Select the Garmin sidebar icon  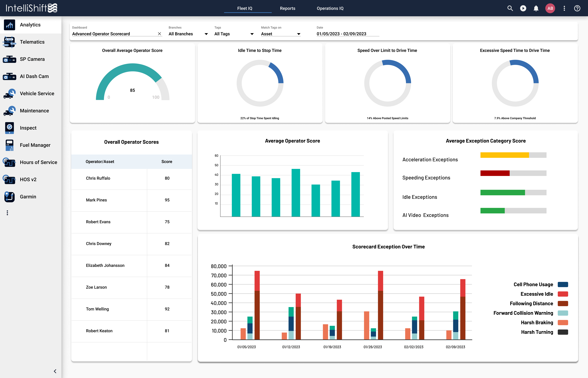9,197
